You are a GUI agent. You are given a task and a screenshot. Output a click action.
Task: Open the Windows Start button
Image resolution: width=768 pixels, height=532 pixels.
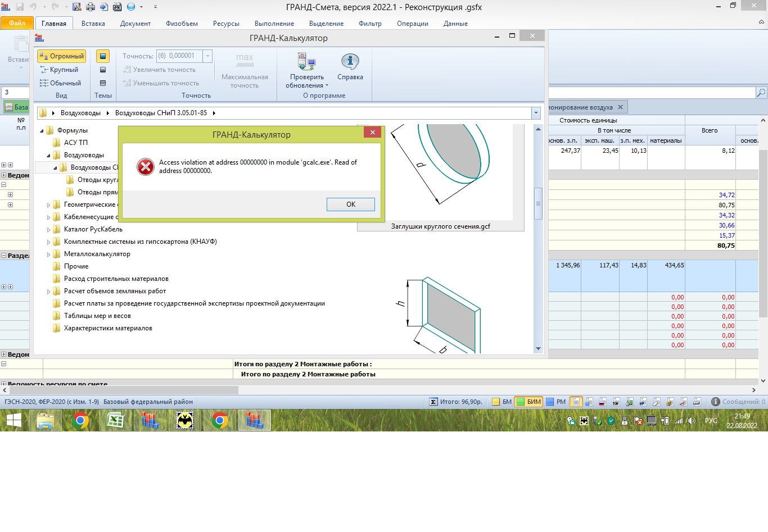[14, 420]
